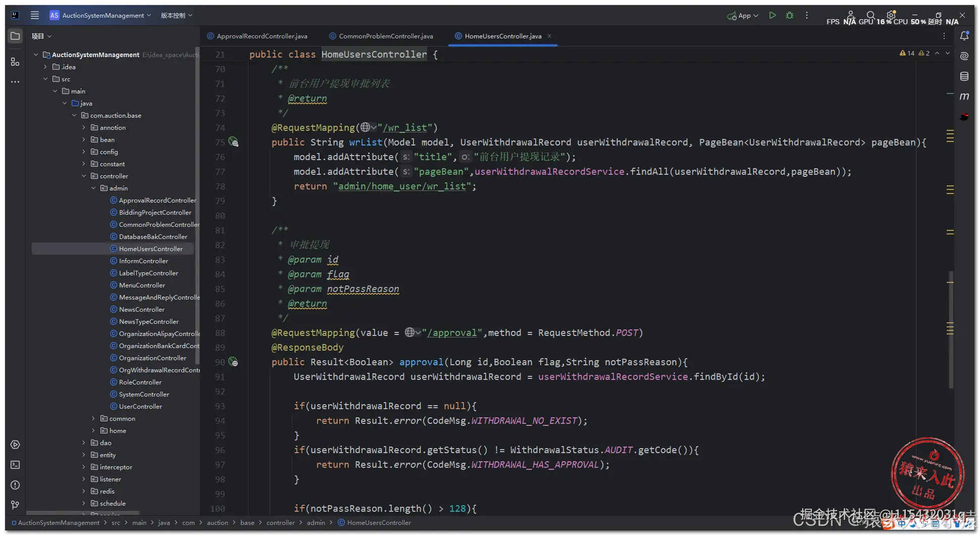Follow the "admin/home_user/wr_list" view link
The height and width of the screenshot is (536, 980).
coord(402,186)
